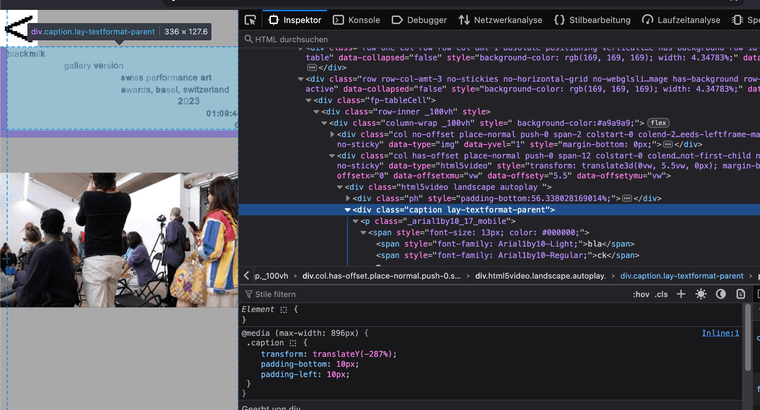Viewport: 760px width, 410px height.
Task: Open the Stilbearbeitung tab
Action: pos(592,20)
